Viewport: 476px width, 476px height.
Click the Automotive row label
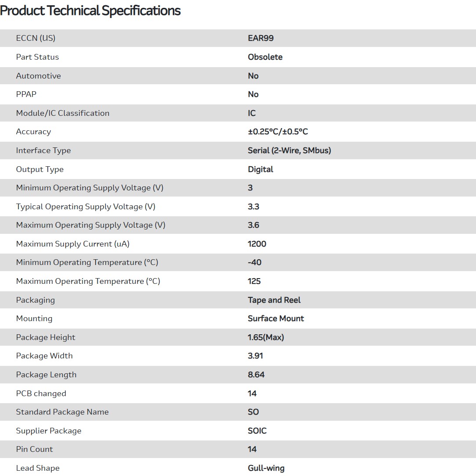[x=39, y=76]
